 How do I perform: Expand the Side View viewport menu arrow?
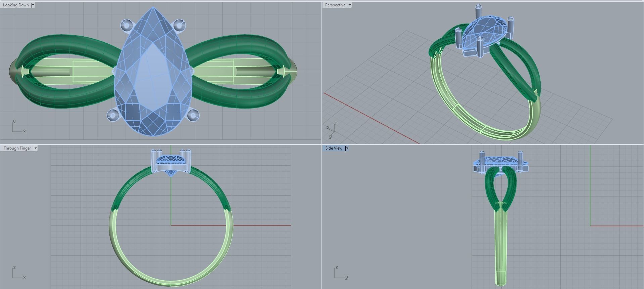click(x=347, y=148)
